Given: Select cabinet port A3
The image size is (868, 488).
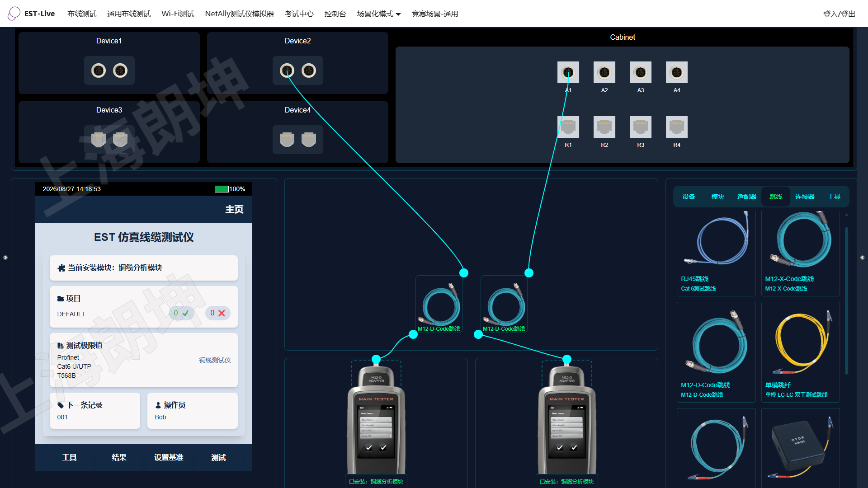Looking at the screenshot, I should tap(641, 72).
